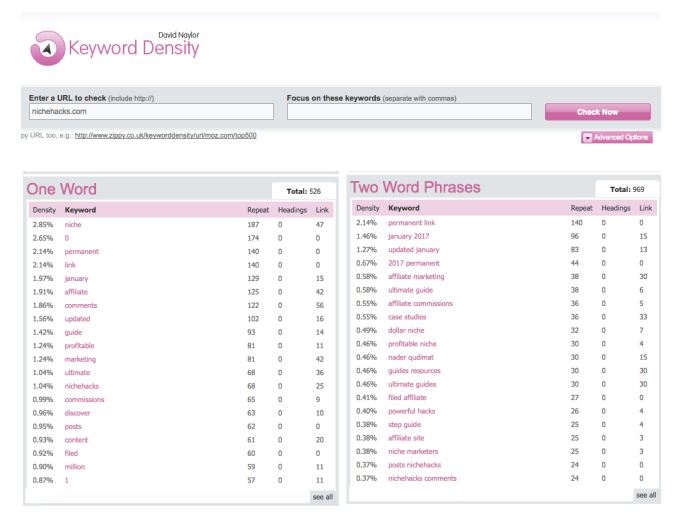Select keyword 'content' in One Word table
The image size is (673, 520).
76,440
